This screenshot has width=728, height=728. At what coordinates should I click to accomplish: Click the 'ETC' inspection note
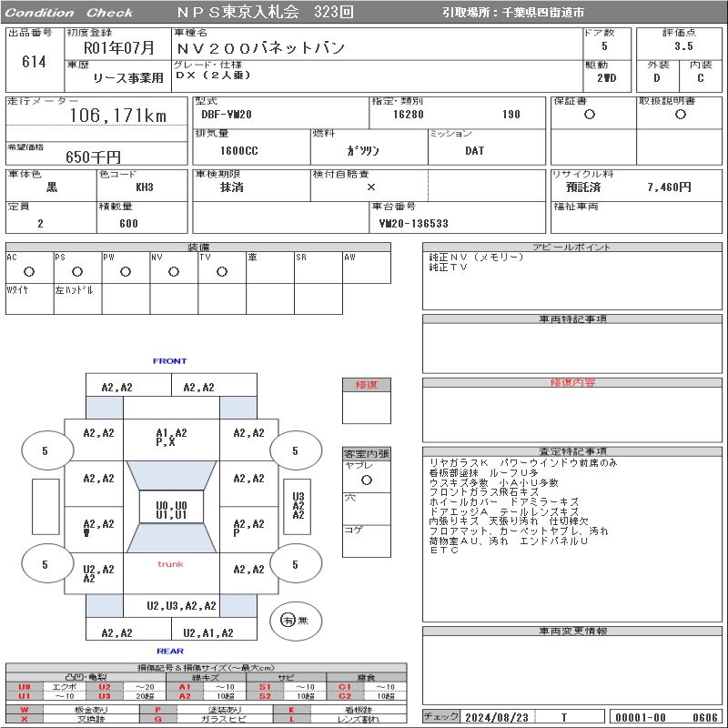pyautogui.click(x=444, y=550)
